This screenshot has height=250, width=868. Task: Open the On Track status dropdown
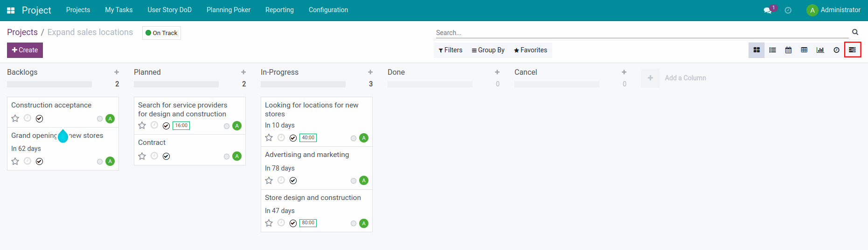[x=161, y=33]
